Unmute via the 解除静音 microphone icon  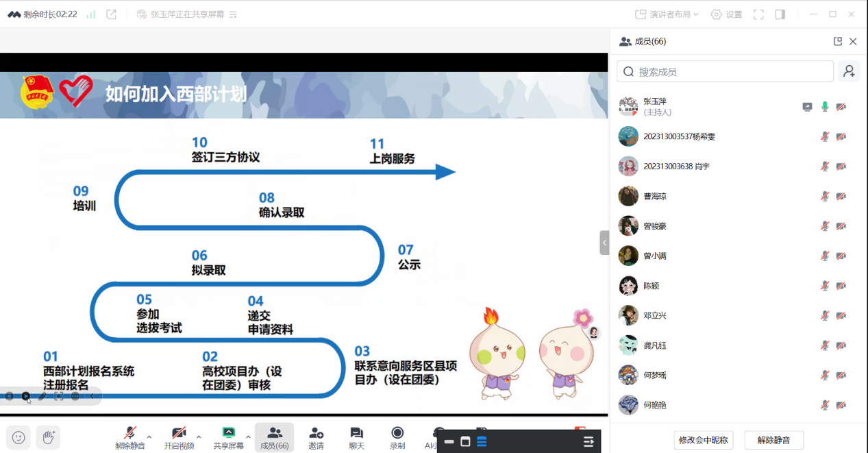[130, 433]
